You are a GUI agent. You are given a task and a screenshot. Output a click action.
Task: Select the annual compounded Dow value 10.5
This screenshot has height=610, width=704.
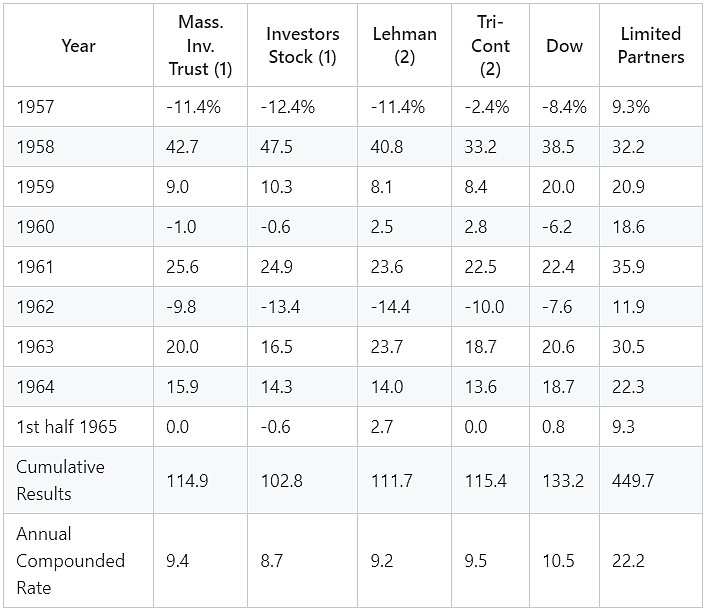coord(564,561)
